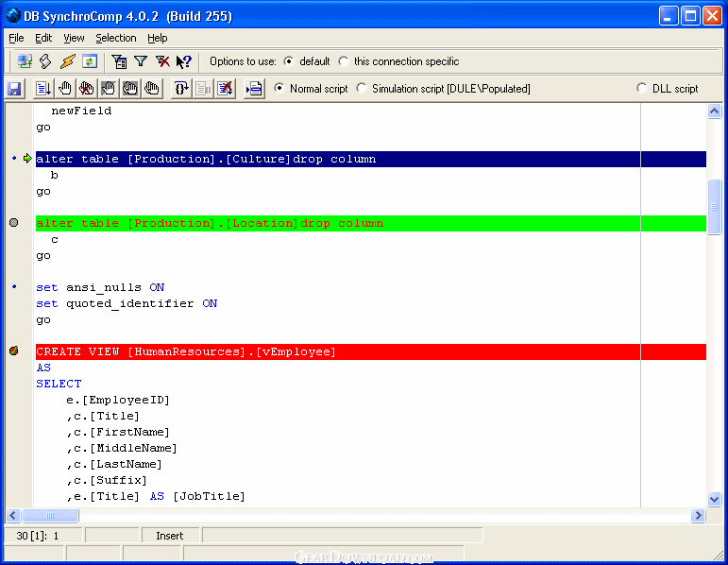The height and width of the screenshot is (565, 728).
Task: Click the plain funnel filter icon
Action: (141, 61)
